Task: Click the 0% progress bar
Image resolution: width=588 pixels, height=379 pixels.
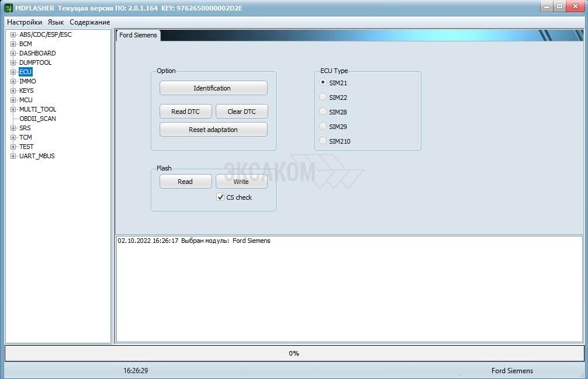Action: 294,353
